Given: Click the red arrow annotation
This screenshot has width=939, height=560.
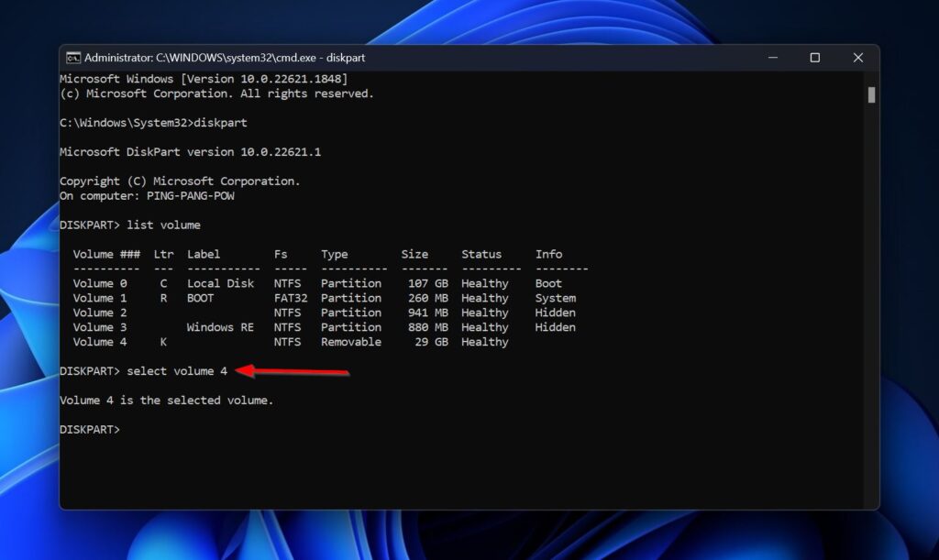Looking at the screenshot, I should (x=293, y=371).
